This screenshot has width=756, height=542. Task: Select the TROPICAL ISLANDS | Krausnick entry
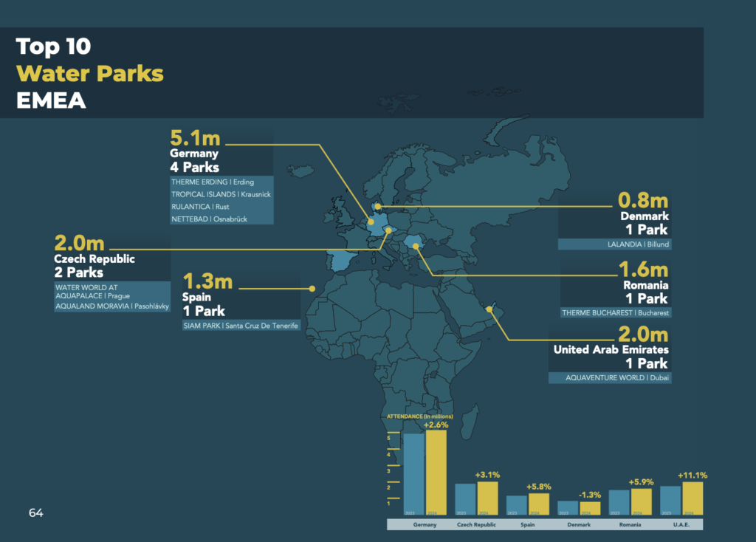(221, 194)
